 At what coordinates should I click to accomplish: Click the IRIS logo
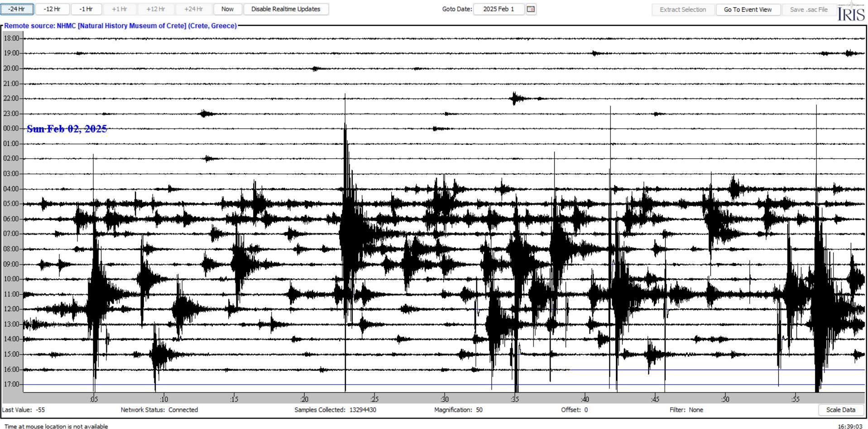(x=851, y=12)
